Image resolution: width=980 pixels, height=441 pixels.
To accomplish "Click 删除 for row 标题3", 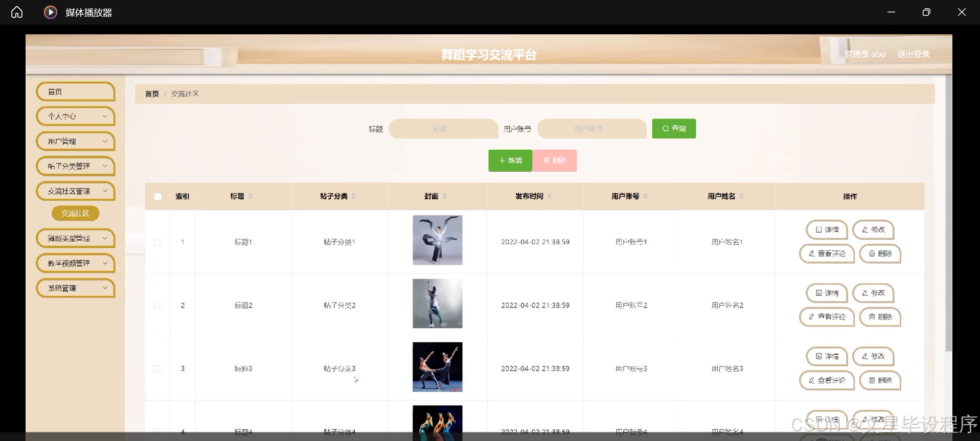I will [880, 380].
